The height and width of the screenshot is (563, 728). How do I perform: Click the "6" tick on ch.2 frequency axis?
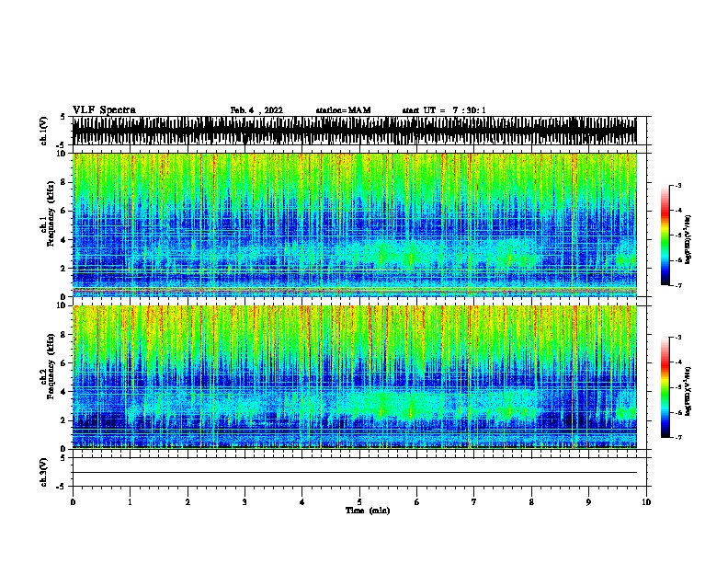65,363
